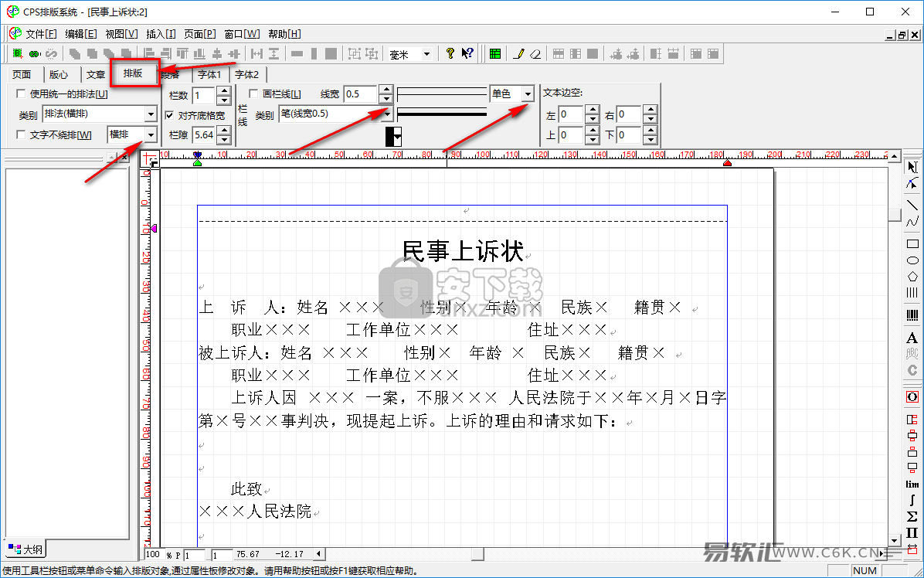
Task: Open the 视图[V] menu
Action: coord(121,34)
